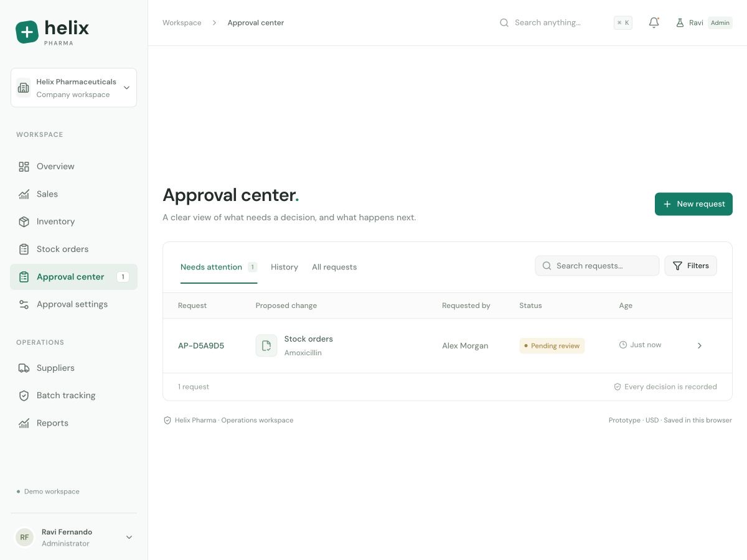Image resolution: width=747 pixels, height=560 pixels.
Task: Click the plus icon on New request
Action: (x=667, y=204)
